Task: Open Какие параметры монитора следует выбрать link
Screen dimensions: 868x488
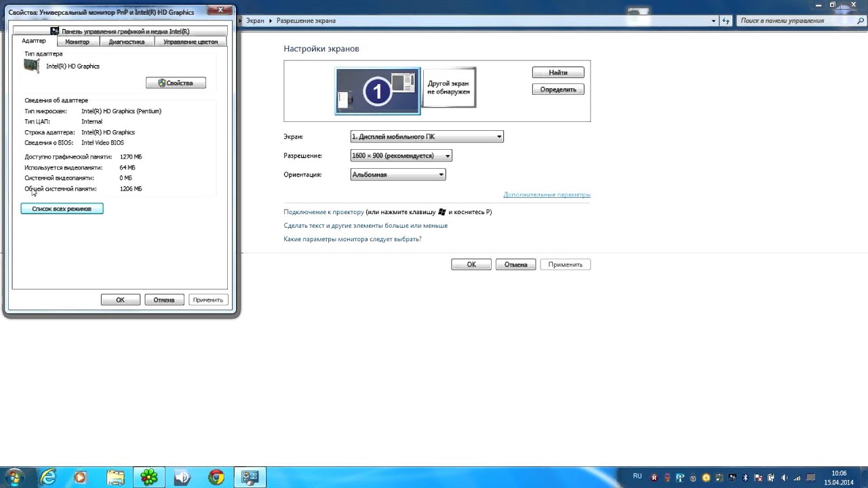Action: click(x=353, y=239)
